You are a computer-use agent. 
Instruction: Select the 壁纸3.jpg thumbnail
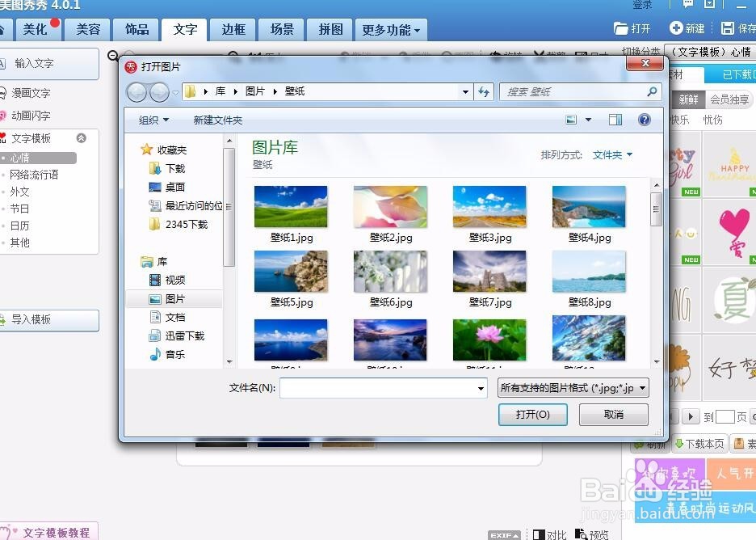(489, 206)
